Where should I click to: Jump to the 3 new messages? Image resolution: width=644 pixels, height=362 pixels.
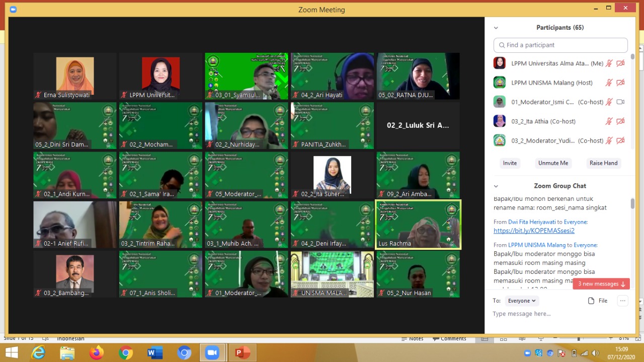pos(601,284)
